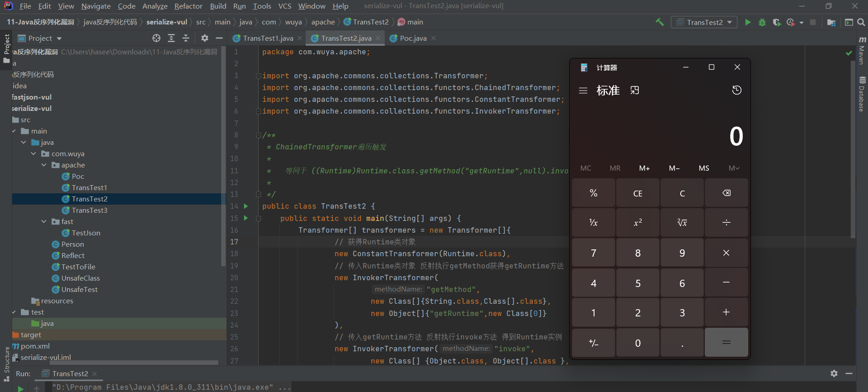Select TransTest3 in project tree
Image resolution: width=868 pixels, height=392 pixels.
coord(90,210)
